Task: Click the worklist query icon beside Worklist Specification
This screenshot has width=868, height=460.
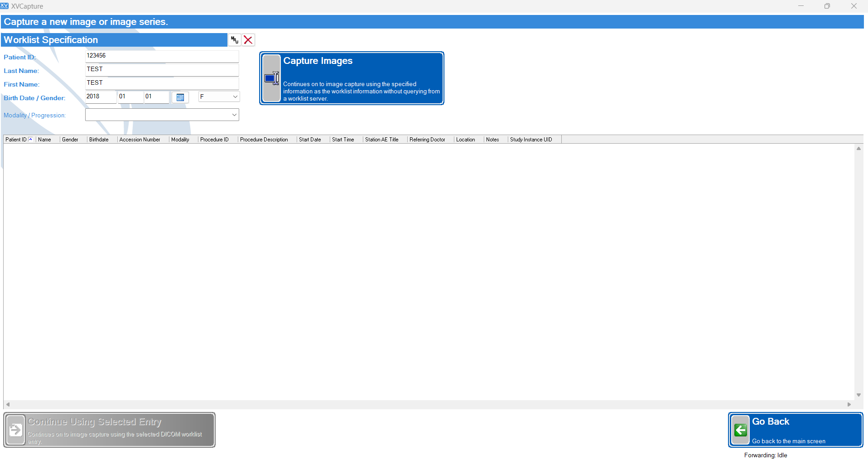Action: [x=234, y=40]
